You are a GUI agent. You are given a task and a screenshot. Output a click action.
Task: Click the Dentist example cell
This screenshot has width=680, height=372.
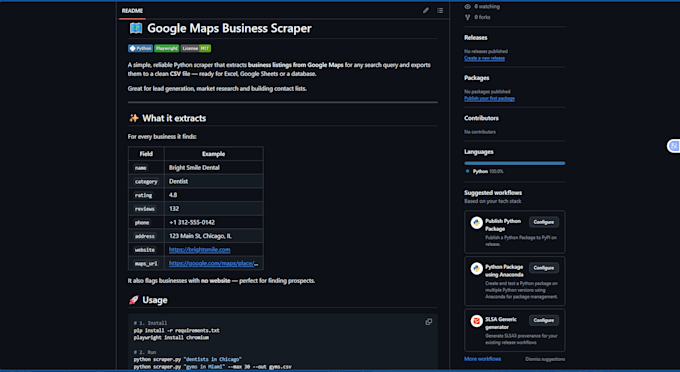[214, 181]
